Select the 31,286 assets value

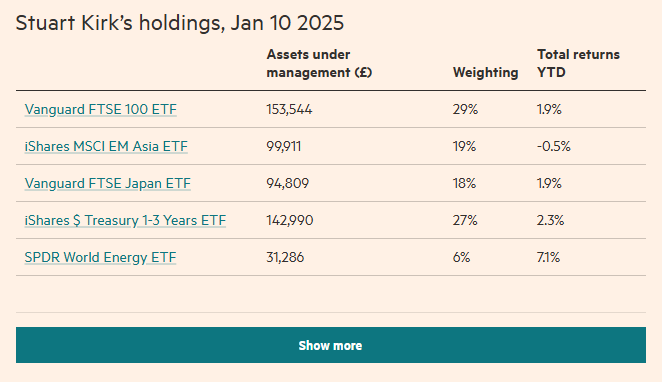(285, 257)
